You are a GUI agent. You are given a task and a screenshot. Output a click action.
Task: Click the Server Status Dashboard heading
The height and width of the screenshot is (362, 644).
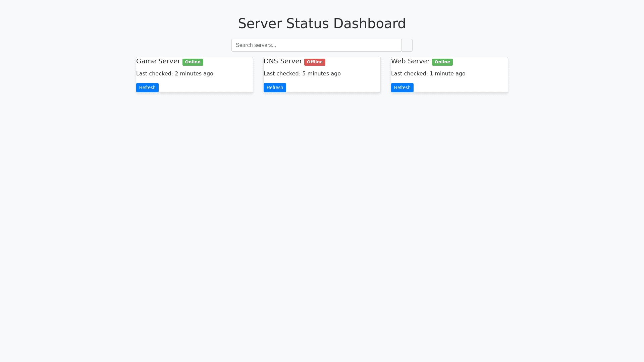(x=322, y=23)
